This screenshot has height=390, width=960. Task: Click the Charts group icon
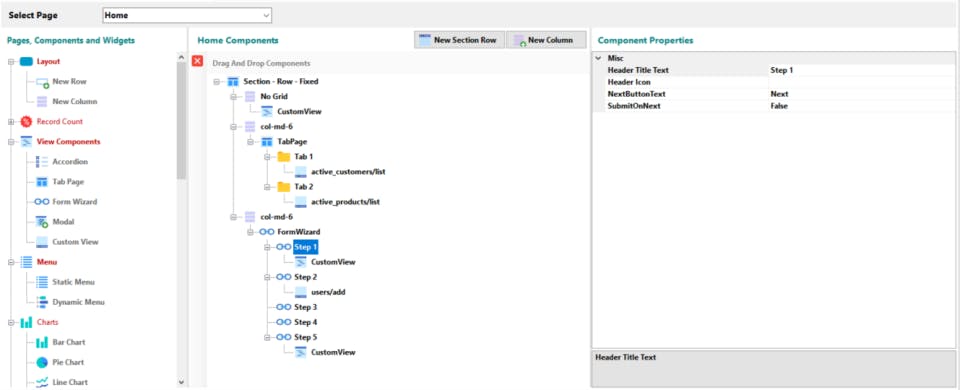[x=26, y=322]
